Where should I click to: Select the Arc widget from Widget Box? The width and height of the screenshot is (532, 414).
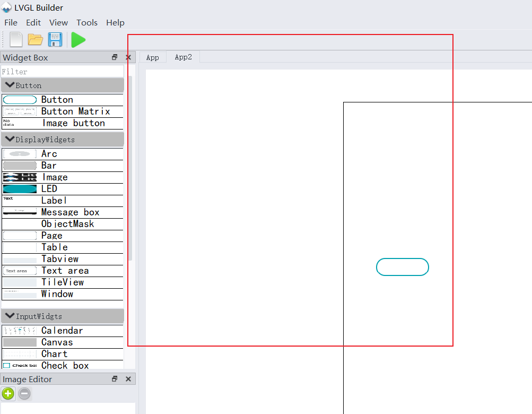(49, 153)
